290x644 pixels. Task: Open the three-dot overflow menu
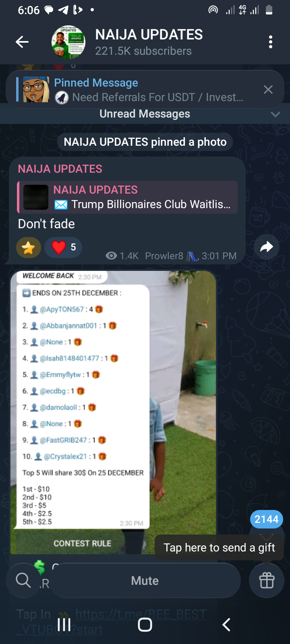(x=271, y=42)
